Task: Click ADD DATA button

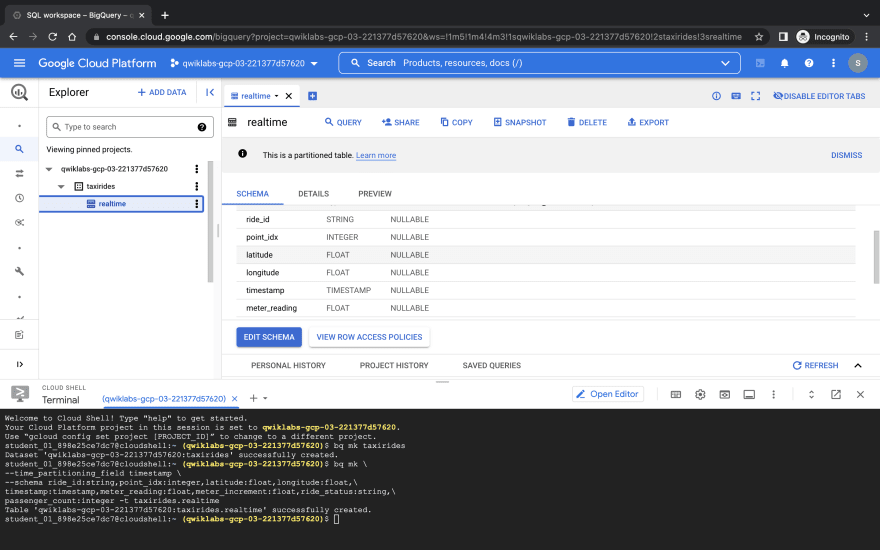Action: tap(162, 92)
